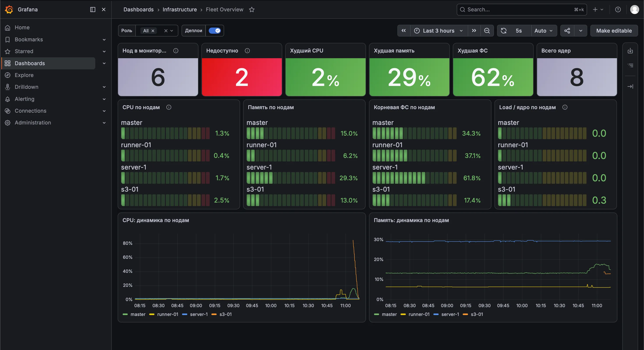Open Explore in sidebar
Image resolution: width=644 pixels, height=350 pixels.
pyautogui.click(x=24, y=75)
